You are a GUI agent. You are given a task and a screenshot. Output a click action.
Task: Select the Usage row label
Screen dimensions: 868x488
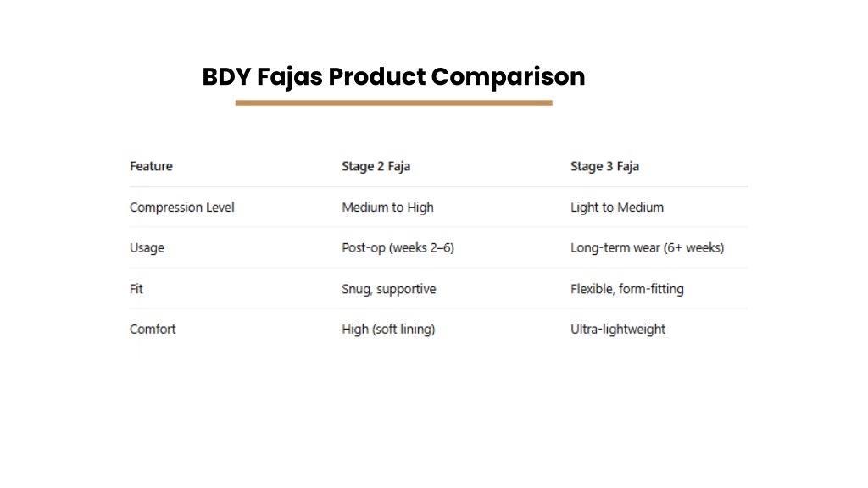[x=147, y=248]
